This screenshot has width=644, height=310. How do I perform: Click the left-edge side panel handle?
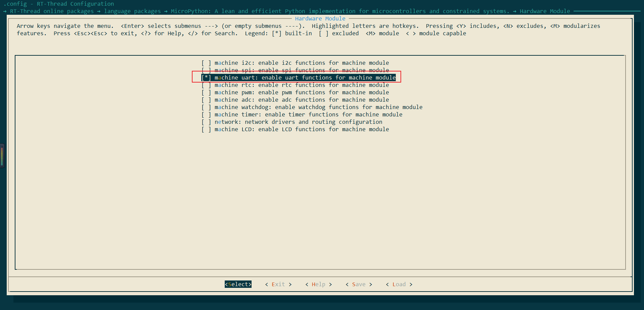(x=2, y=156)
